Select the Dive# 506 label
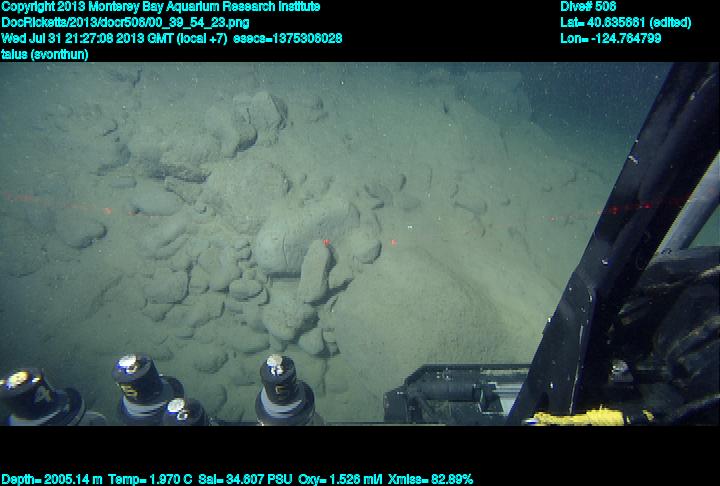The image size is (720, 486). pyautogui.click(x=589, y=7)
